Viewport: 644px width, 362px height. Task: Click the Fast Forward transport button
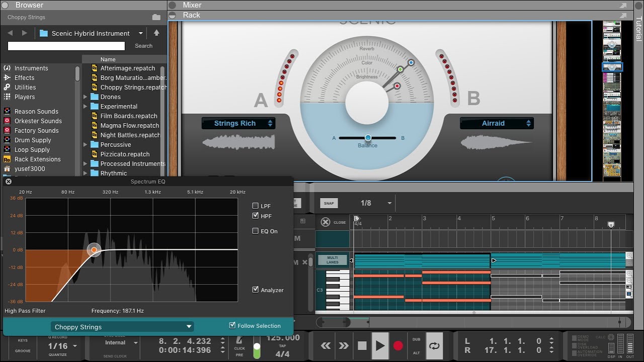344,345
